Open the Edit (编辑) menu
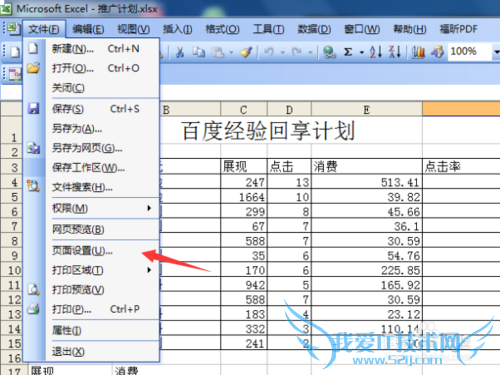The width and height of the screenshot is (500, 375). (x=88, y=29)
